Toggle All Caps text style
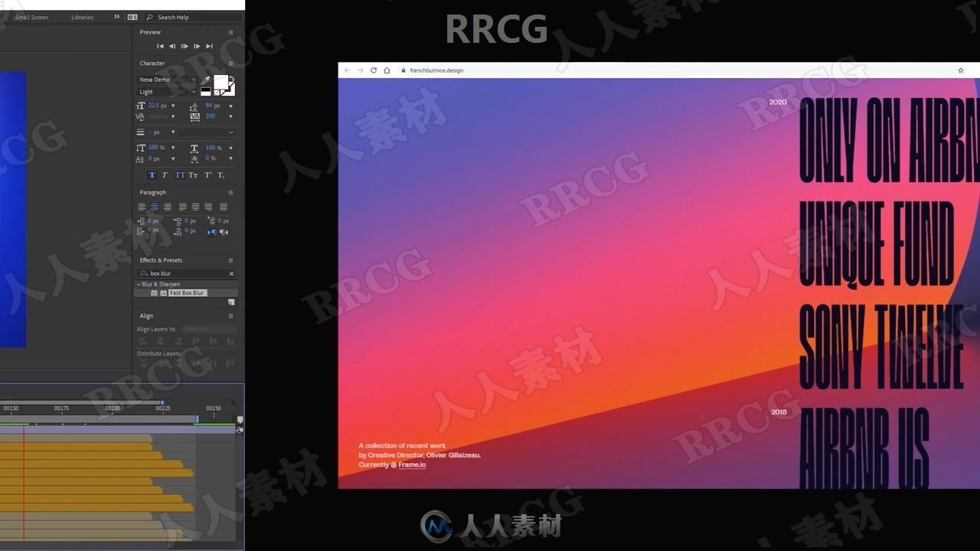 click(x=180, y=175)
